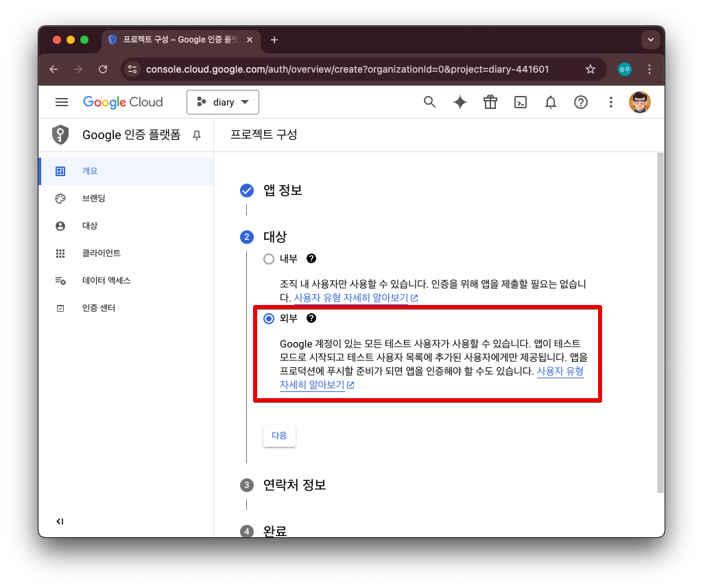703x588 pixels.
Task: Click the site information icon in address bar
Action: [132, 69]
